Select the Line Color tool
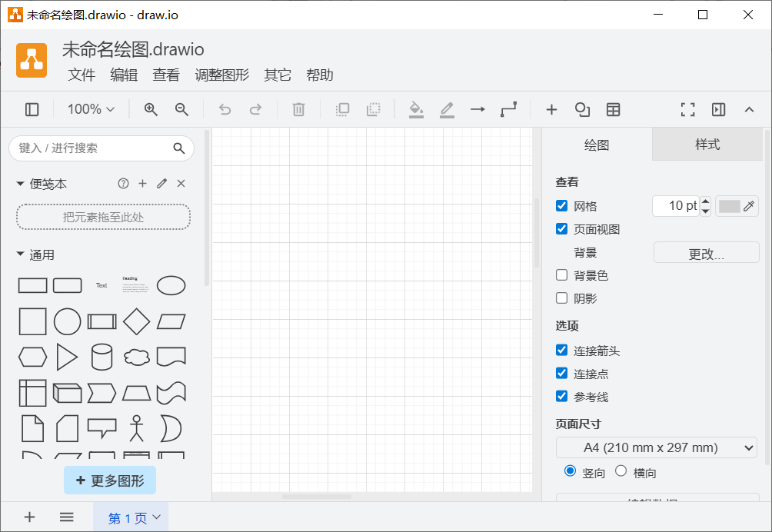 tap(447, 110)
